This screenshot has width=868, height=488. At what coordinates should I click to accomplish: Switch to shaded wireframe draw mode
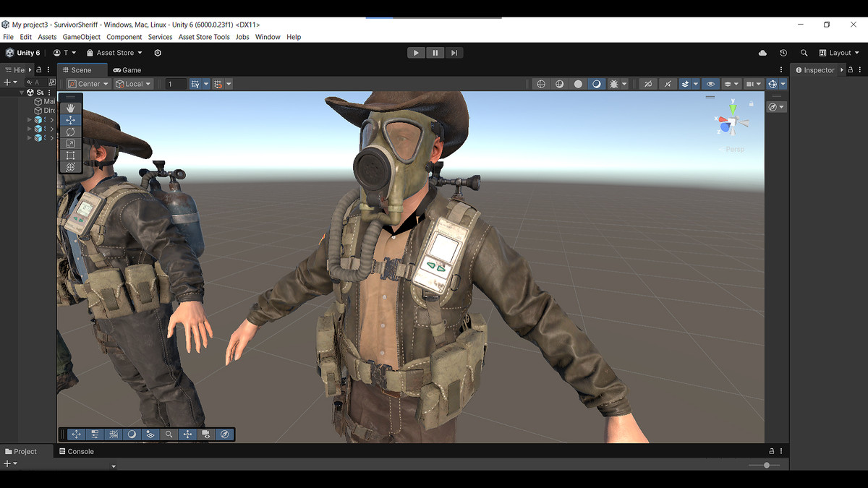coord(559,84)
